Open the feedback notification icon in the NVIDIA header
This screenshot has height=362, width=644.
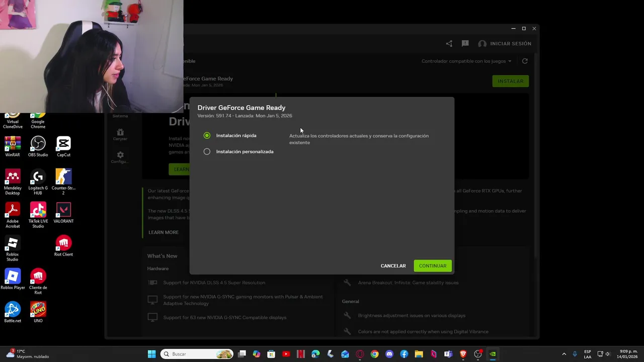tap(465, 44)
